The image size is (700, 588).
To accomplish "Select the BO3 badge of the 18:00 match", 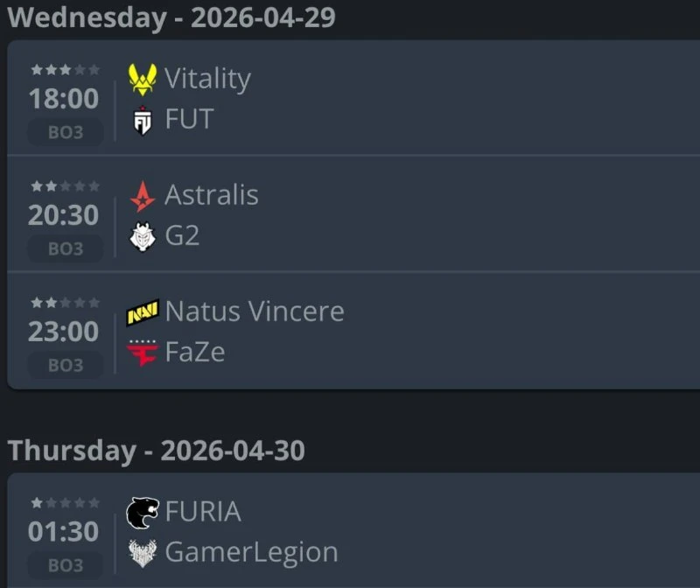I will 66,132.
